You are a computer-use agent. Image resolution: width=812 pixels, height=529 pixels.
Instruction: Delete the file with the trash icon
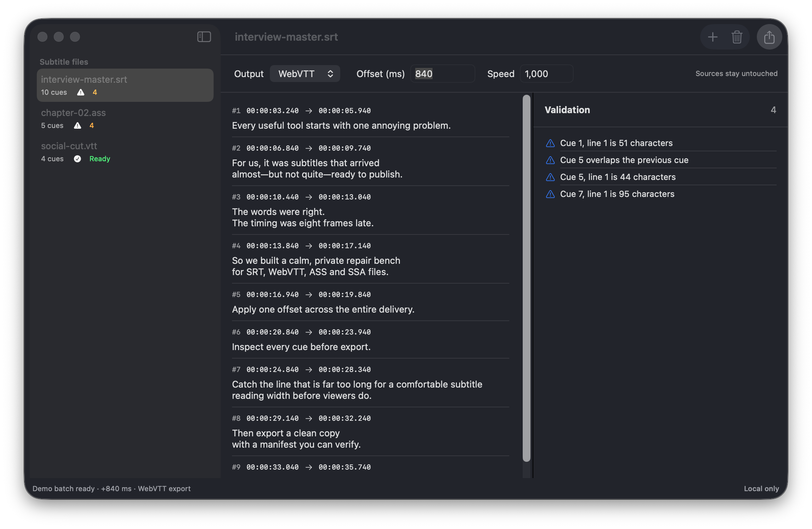tap(737, 37)
